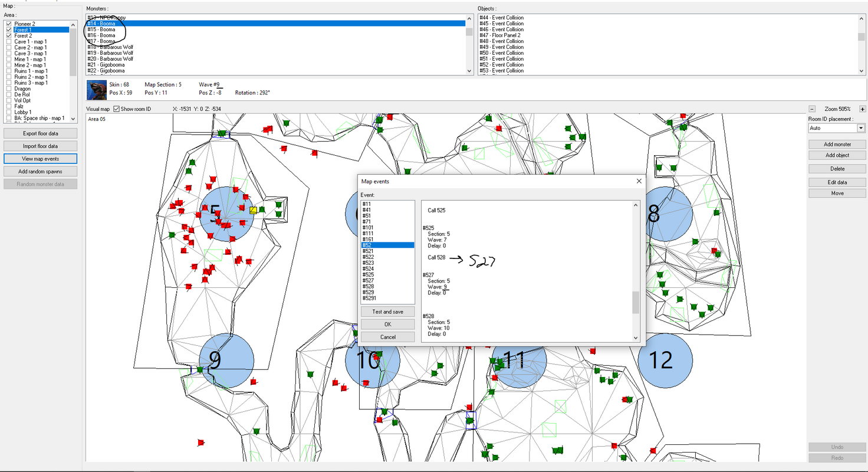
Task: Disable the Pioneer 2 area checkbox
Action: click(x=9, y=24)
